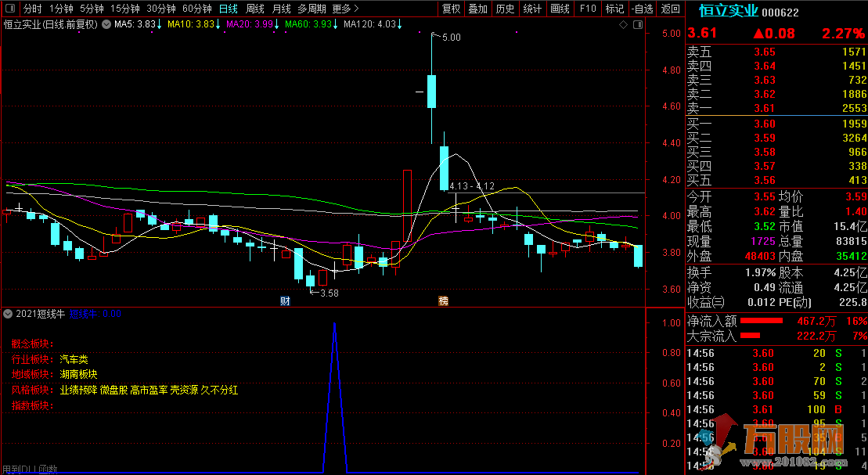Click the 榜 ranking marker on chart
The image size is (868, 475).
tap(444, 300)
